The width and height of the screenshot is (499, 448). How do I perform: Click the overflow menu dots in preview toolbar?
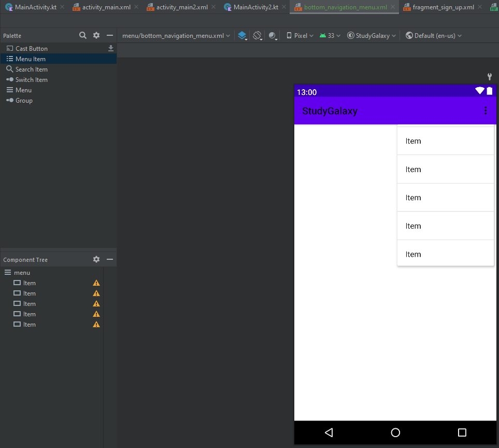click(486, 110)
